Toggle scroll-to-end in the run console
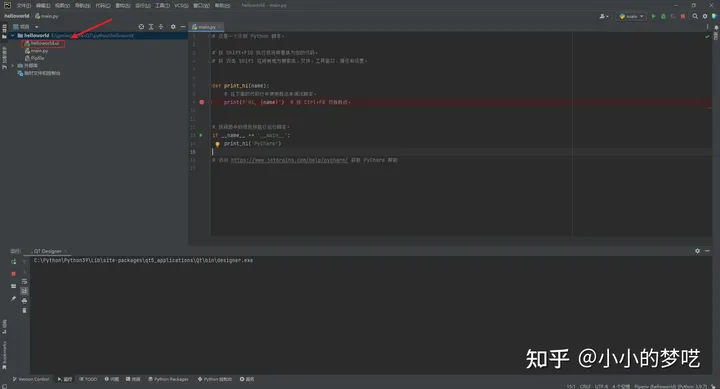Image resolution: width=720 pixels, height=389 pixels. click(x=24, y=291)
